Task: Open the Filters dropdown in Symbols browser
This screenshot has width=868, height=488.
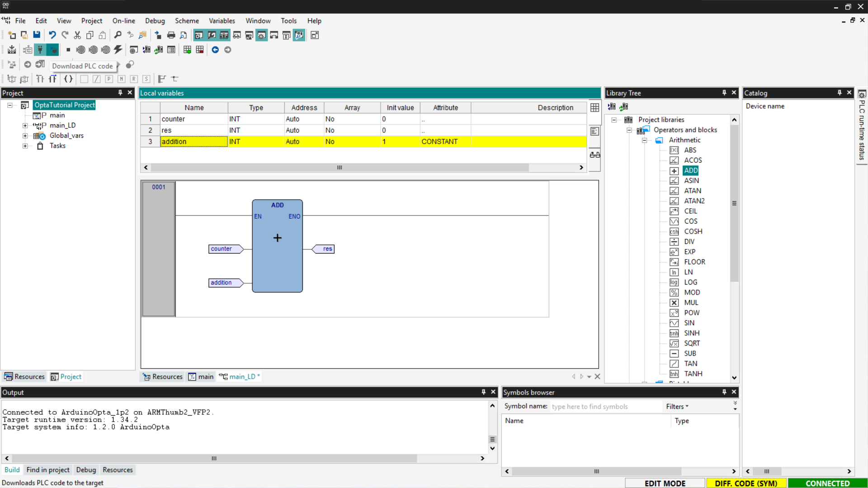Action: coord(677,407)
